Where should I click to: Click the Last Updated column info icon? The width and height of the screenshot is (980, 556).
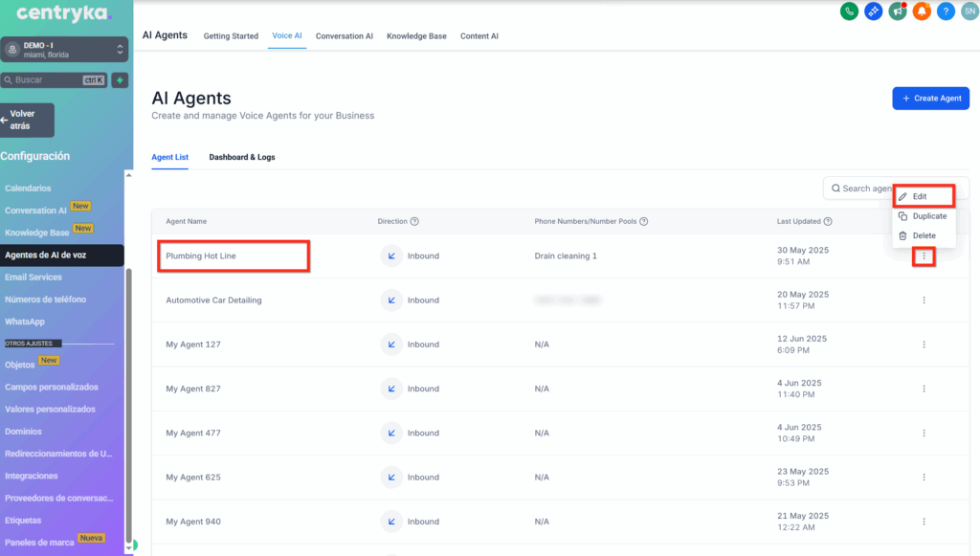click(x=828, y=221)
